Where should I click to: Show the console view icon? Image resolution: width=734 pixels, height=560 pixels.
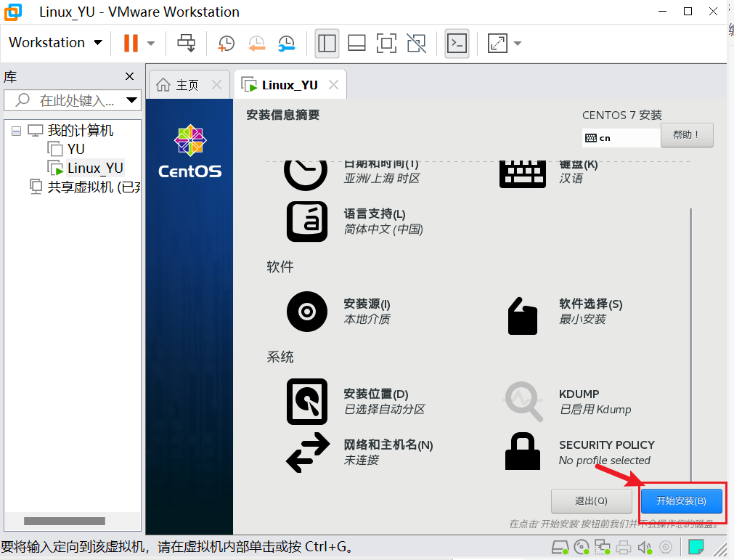tap(457, 43)
